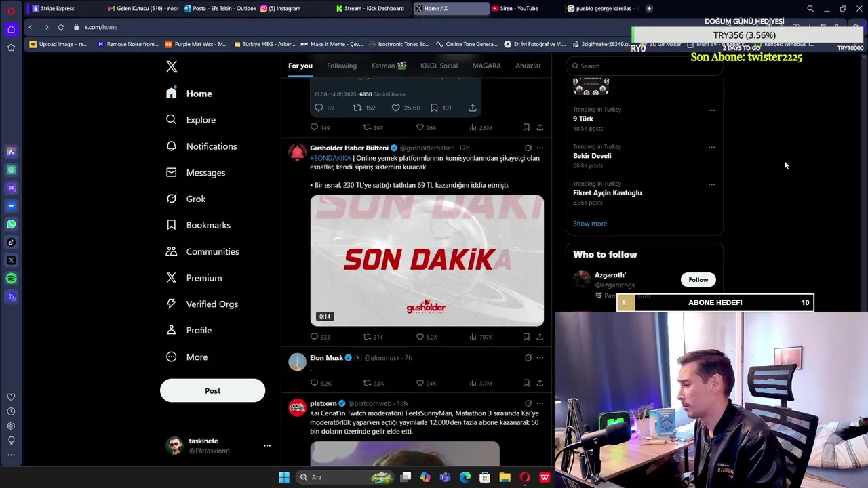This screenshot has width=868, height=488.
Task: Go to Explore in the sidebar
Action: tap(191, 119)
